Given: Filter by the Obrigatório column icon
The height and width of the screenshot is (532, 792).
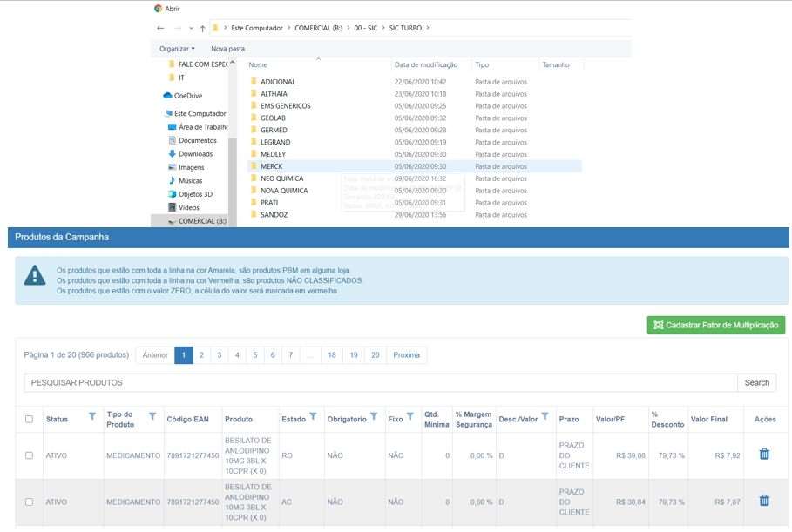Looking at the screenshot, I should click(x=374, y=417).
